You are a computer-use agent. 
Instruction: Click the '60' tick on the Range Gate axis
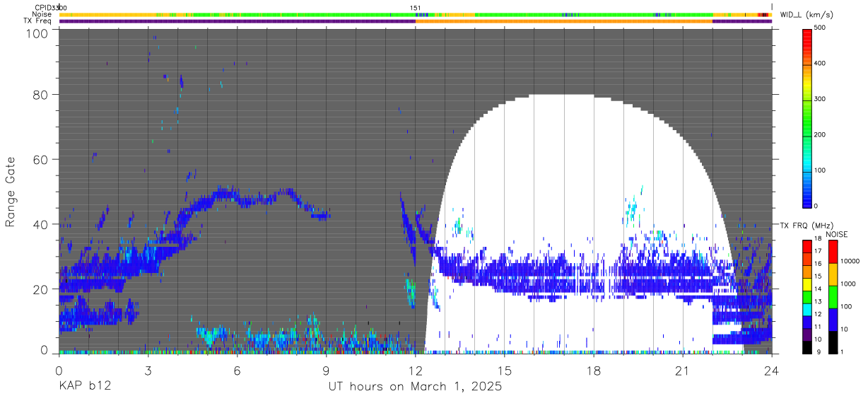pyautogui.click(x=40, y=159)
